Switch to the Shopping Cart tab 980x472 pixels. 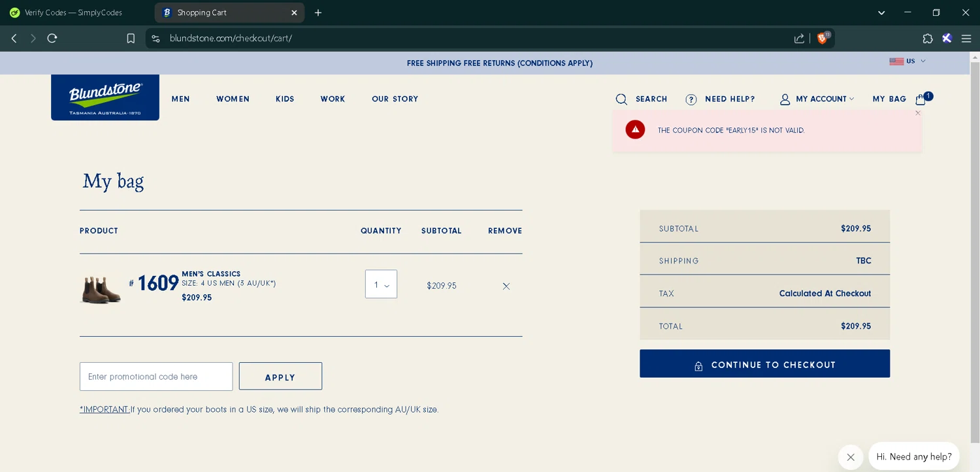coord(229,12)
